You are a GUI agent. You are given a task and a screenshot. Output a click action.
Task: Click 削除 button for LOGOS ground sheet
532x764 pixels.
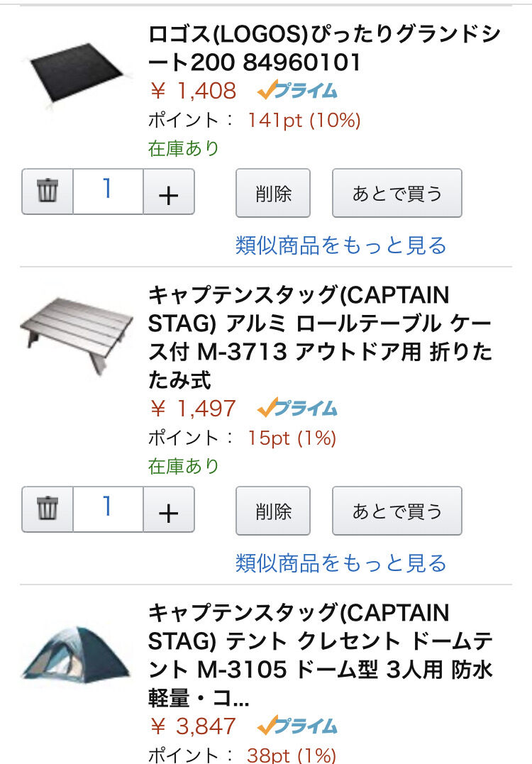click(273, 193)
